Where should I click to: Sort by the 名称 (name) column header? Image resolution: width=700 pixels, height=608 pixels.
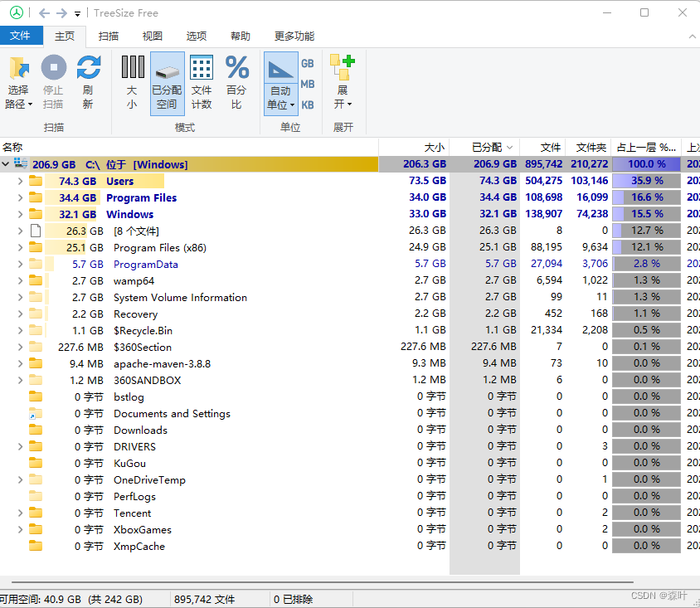(189, 147)
